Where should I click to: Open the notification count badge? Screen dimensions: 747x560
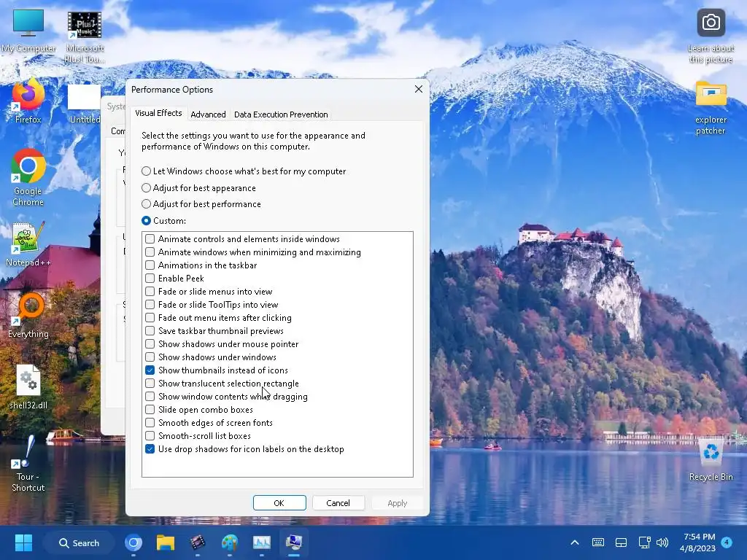pyautogui.click(x=727, y=542)
